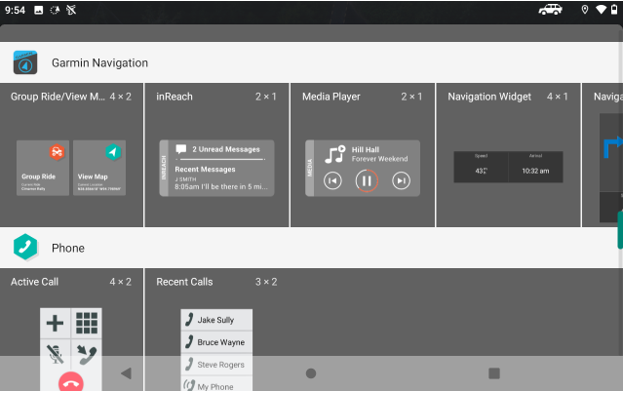625x393 pixels.
Task: Skip to next track in Media Player widget
Action: tap(401, 181)
